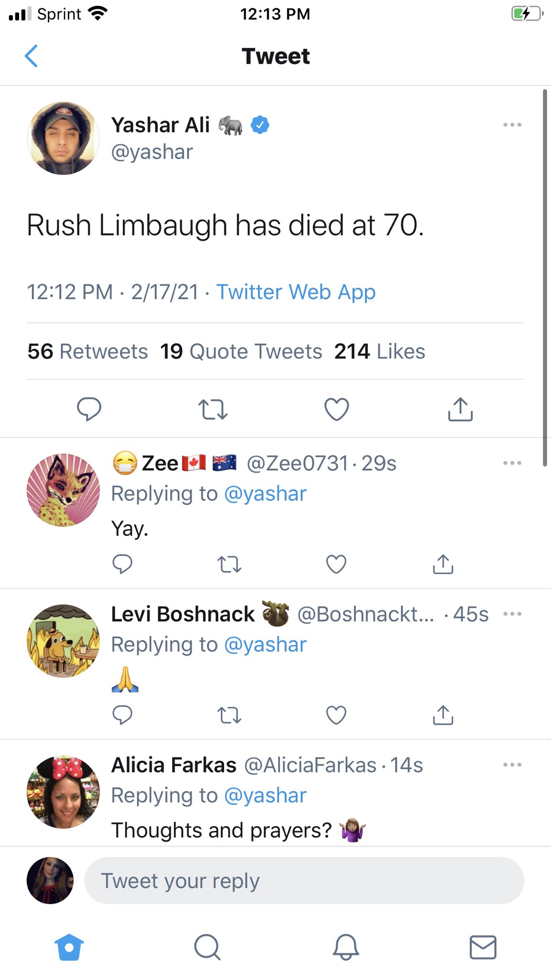Open the Search tab magnifier icon
Viewport: 551px width, 980px height.
tap(207, 947)
